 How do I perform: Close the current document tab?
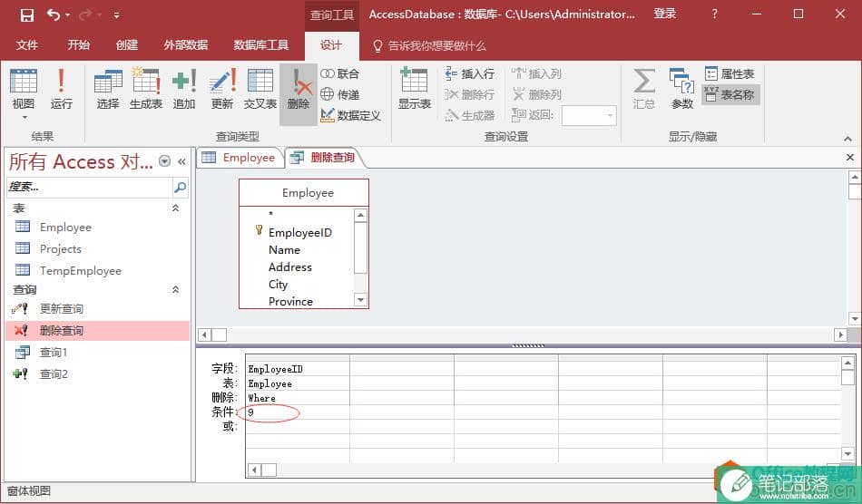click(850, 158)
